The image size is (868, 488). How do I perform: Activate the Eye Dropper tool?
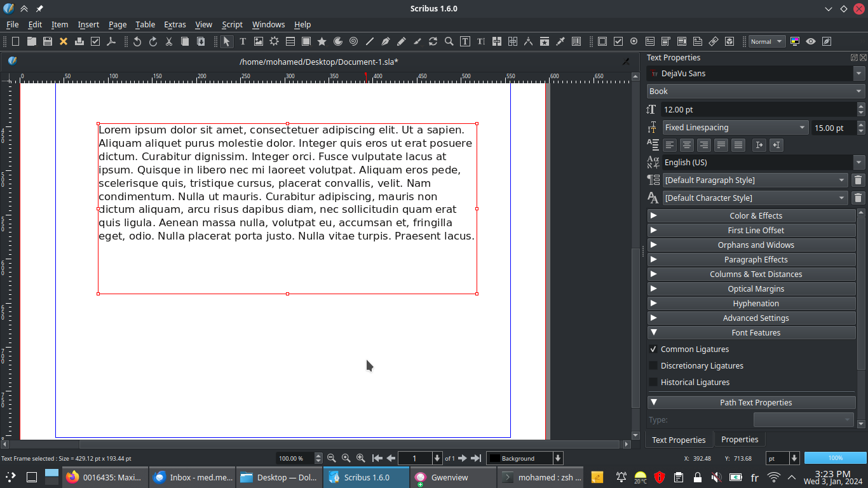560,41
